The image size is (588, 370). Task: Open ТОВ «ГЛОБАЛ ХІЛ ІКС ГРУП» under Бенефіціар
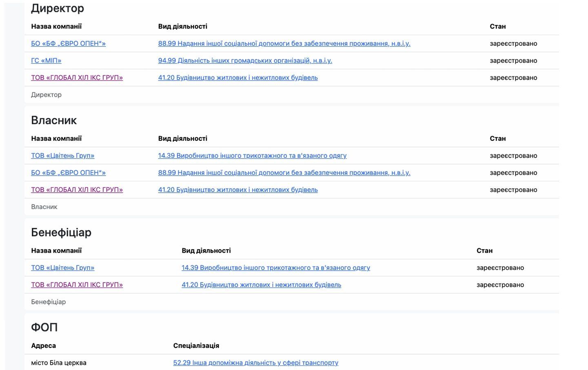[x=77, y=285]
